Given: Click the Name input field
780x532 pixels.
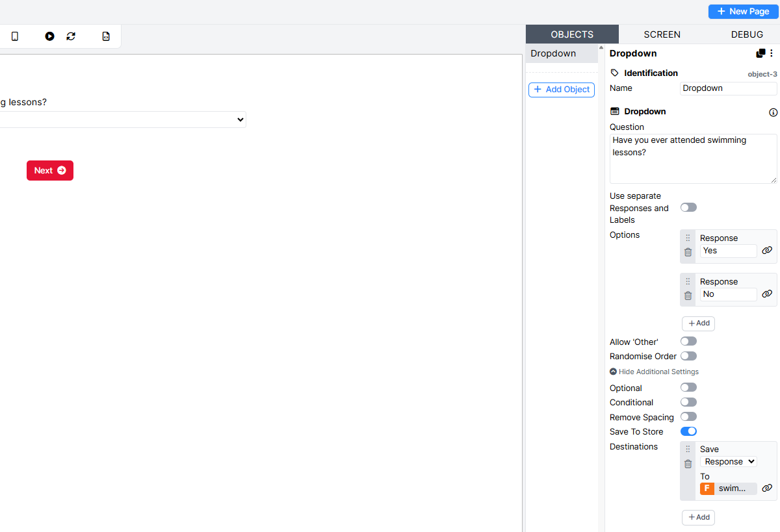Looking at the screenshot, I should click(729, 88).
